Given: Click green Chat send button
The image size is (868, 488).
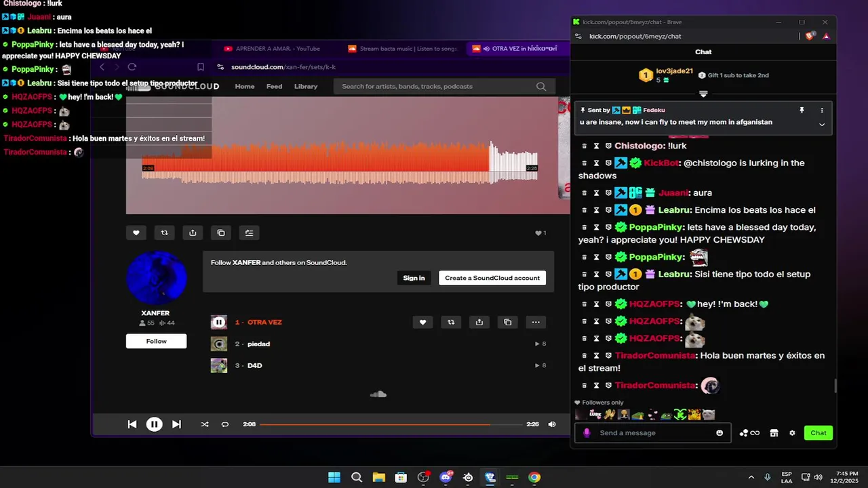Looking at the screenshot, I should pos(818,432).
